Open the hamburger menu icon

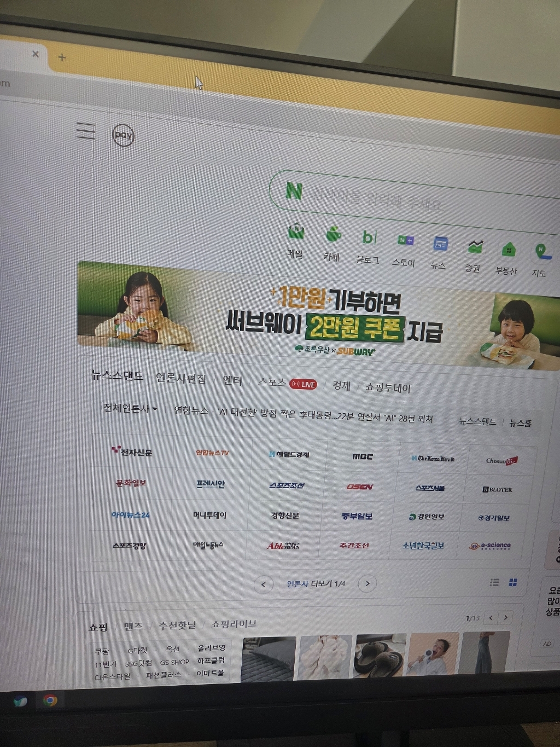[86, 131]
